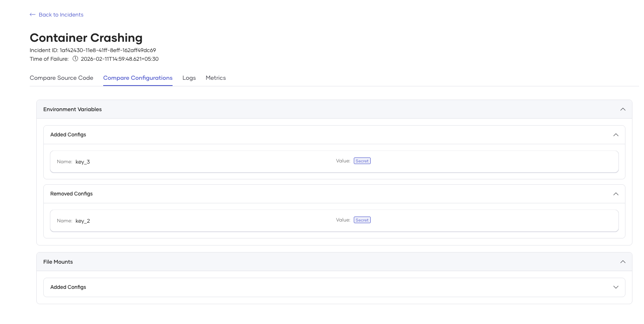644x324 pixels.
Task: Select the key_3 variable name
Action: 83,162
